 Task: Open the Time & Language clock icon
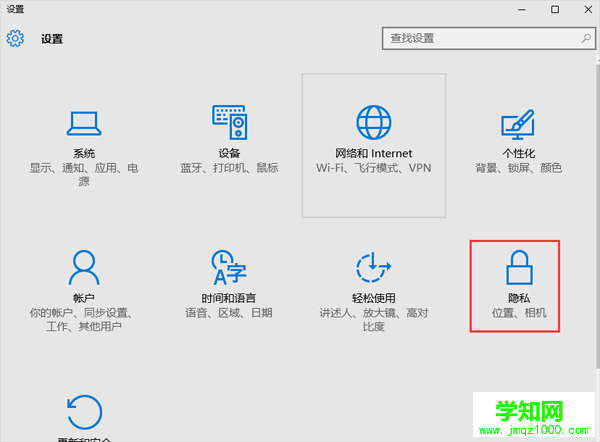click(229, 267)
